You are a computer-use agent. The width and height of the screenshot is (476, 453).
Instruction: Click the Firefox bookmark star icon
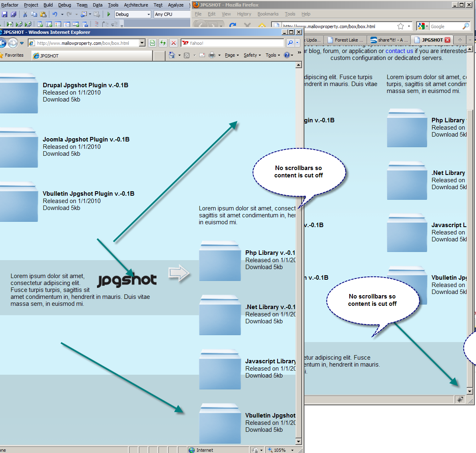click(401, 27)
